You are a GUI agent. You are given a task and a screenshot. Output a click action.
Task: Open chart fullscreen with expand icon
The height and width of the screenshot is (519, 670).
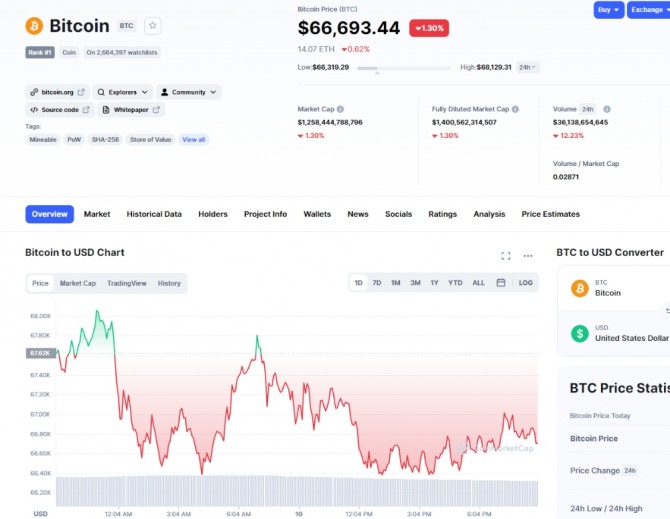(505, 256)
